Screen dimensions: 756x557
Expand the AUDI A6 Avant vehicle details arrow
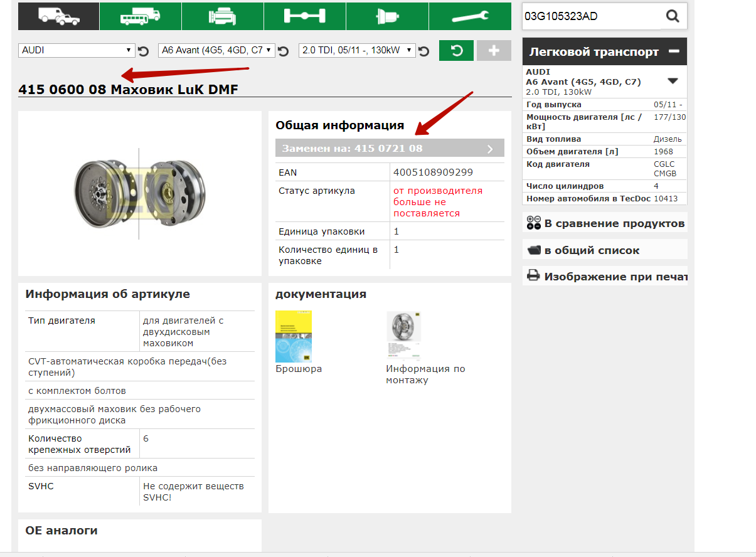(673, 81)
